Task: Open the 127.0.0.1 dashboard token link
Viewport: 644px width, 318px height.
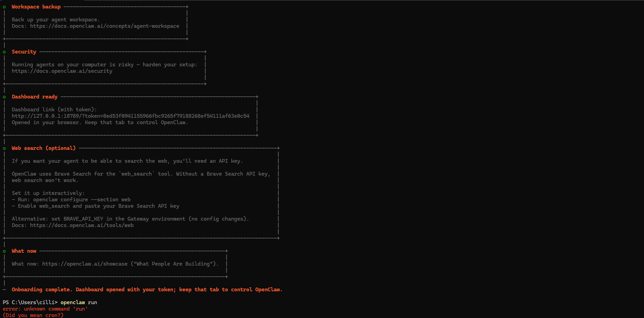Action: point(131,116)
